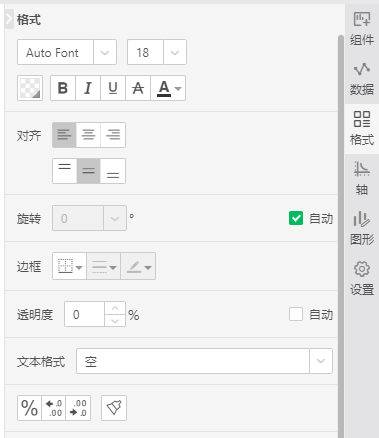This screenshot has height=438, width=379.
Task: Open the border color dropdown
Action: tap(138, 266)
